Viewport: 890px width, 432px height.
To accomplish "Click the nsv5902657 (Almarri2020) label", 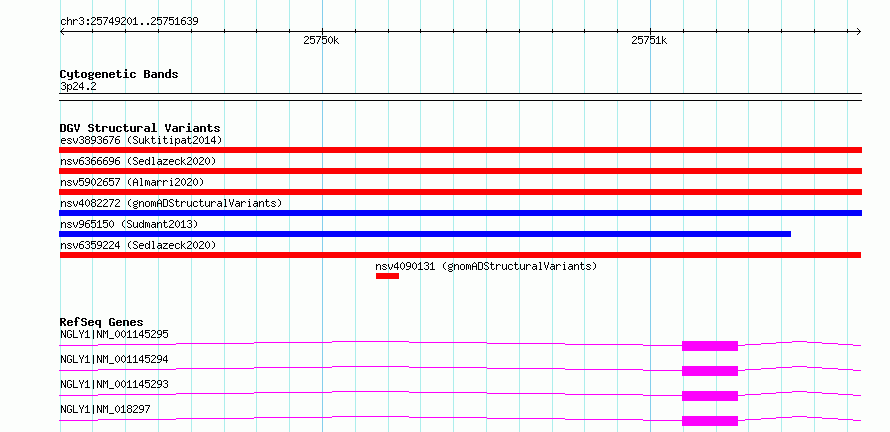I will 132,182.
